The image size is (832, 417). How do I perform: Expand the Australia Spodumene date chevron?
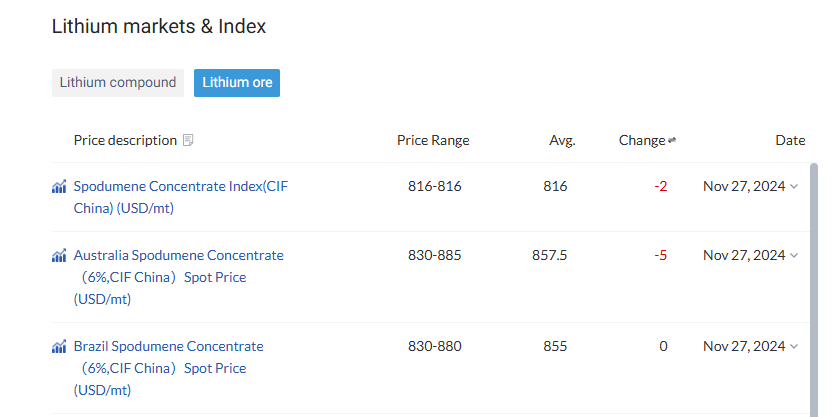pyautogui.click(x=794, y=255)
